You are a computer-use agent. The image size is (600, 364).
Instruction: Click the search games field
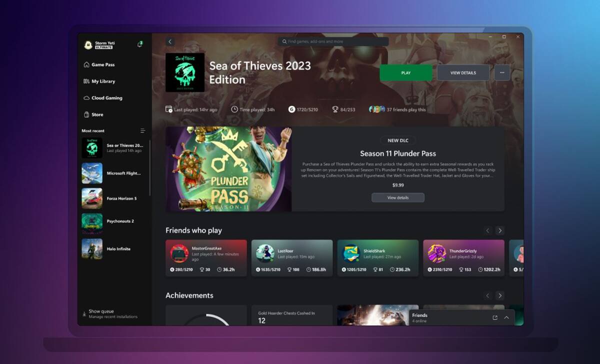pyautogui.click(x=333, y=41)
